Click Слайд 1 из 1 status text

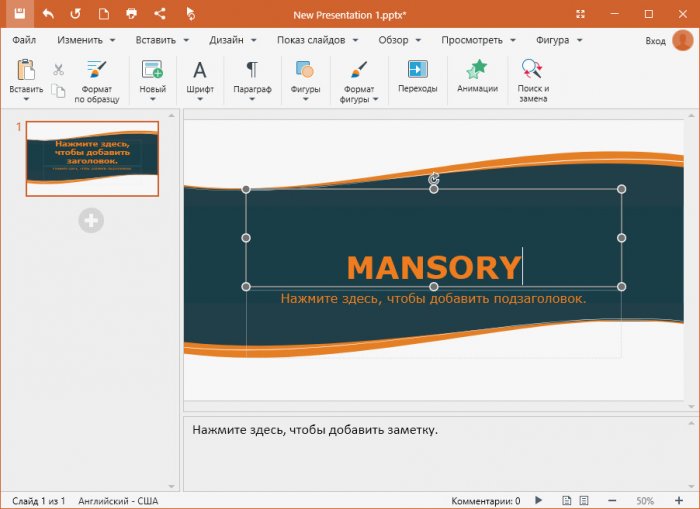tap(39, 501)
